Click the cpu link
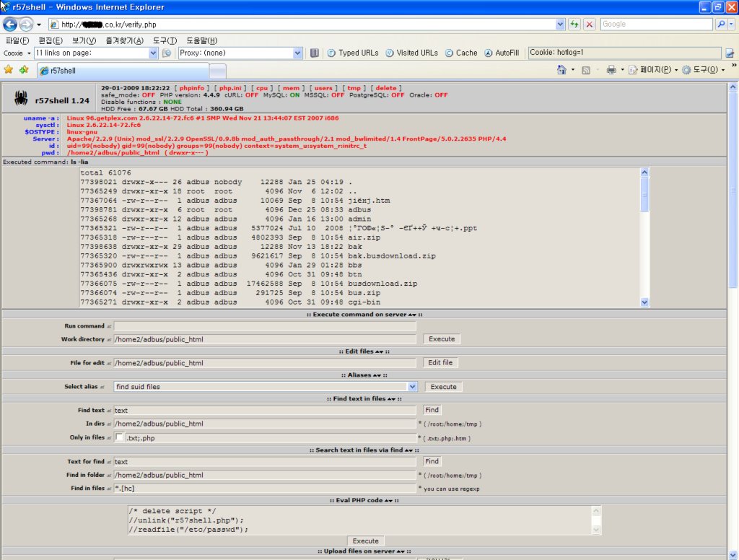 click(262, 88)
